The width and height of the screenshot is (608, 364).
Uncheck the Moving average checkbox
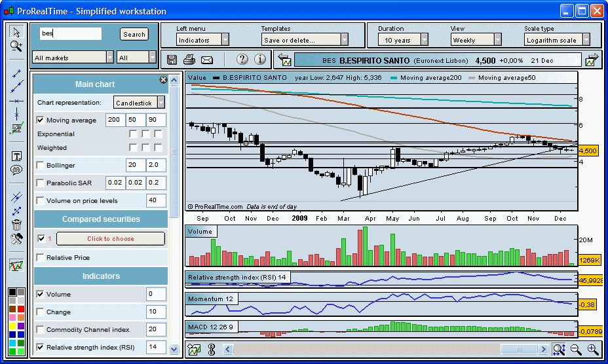[41, 120]
